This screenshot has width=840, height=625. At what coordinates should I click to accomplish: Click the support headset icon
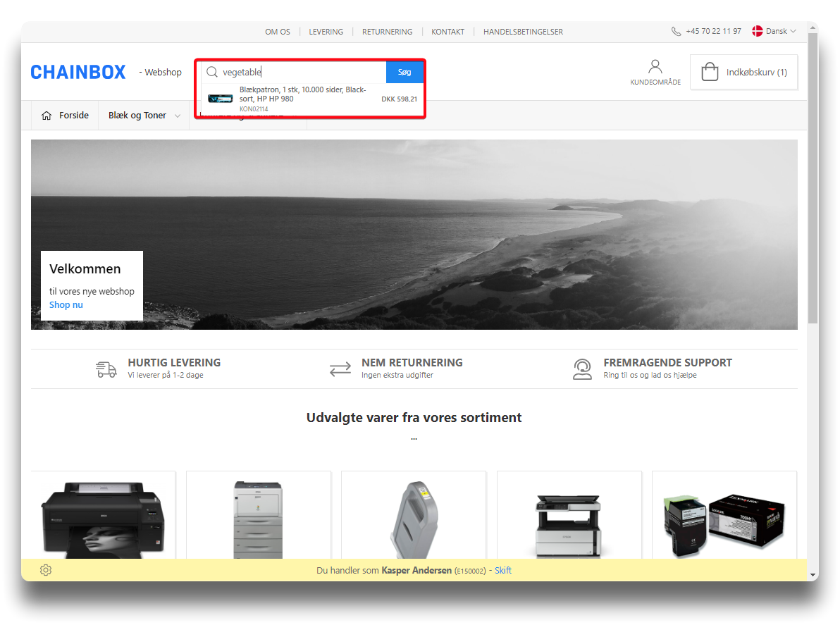(x=582, y=369)
